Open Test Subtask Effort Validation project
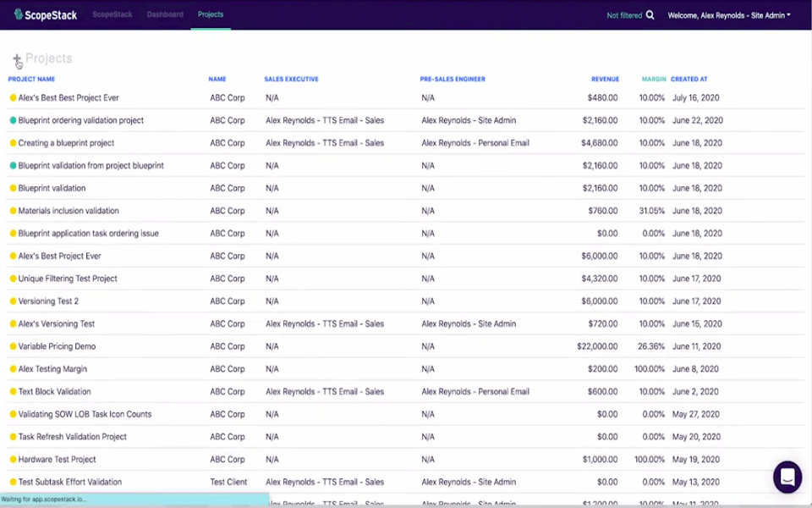This screenshot has width=812, height=508. [x=70, y=482]
